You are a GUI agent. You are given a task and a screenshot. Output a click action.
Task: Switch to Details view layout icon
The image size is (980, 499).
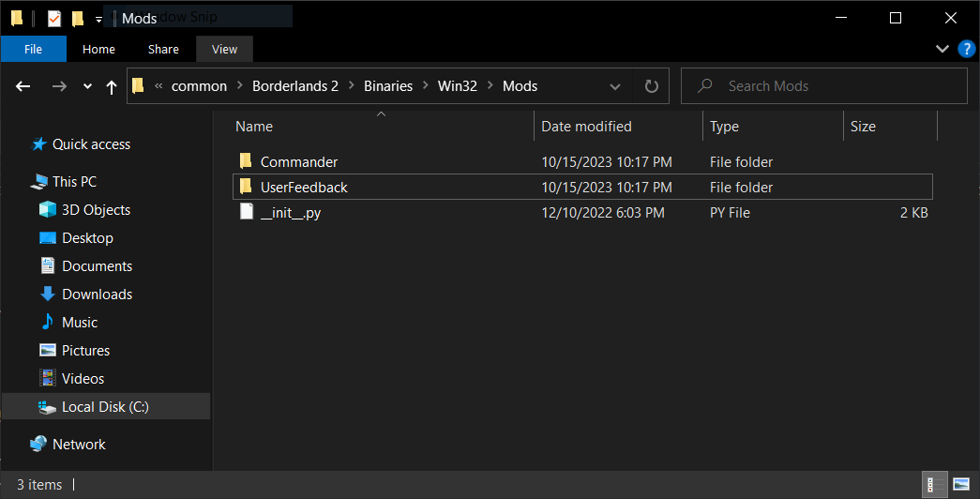tap(934, 485)
